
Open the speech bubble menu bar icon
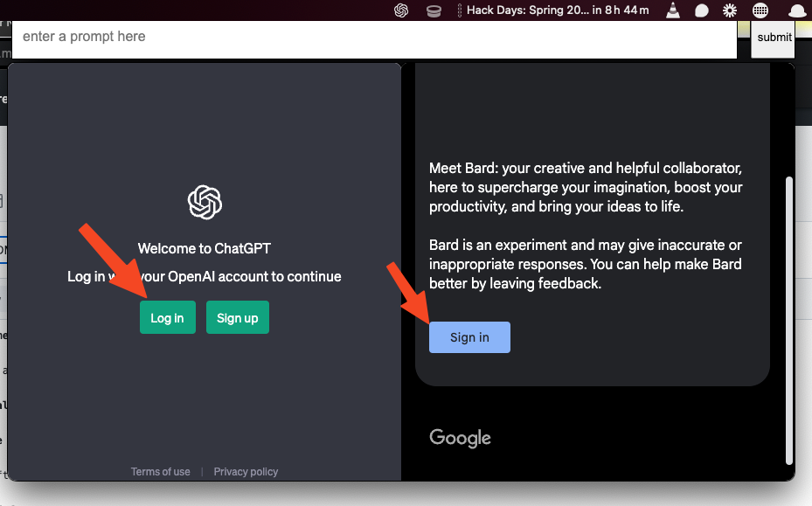[701, 10]
